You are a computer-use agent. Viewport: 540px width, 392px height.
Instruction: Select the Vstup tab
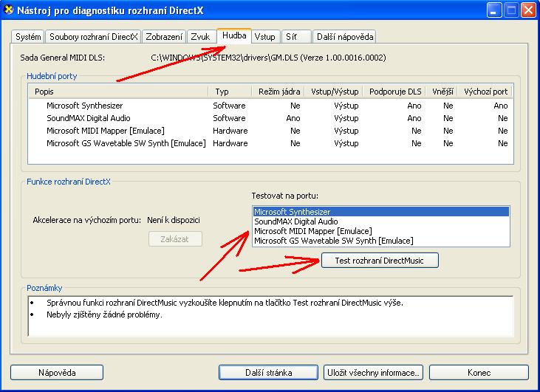[x=264, y=37]
